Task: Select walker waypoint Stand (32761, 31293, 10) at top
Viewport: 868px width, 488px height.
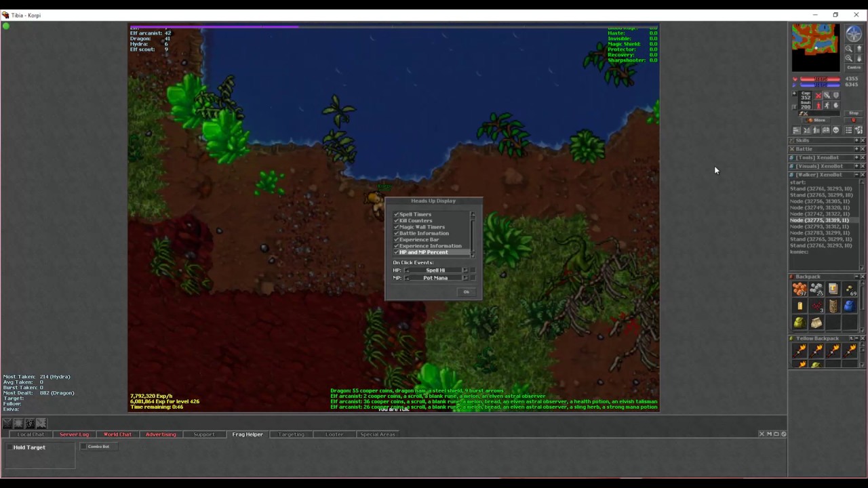Action: click(821, 188)
